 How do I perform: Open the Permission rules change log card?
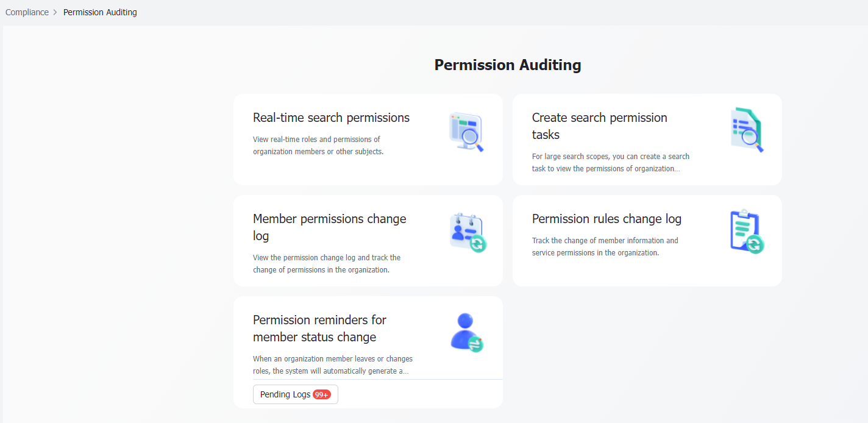click(647, 240)
